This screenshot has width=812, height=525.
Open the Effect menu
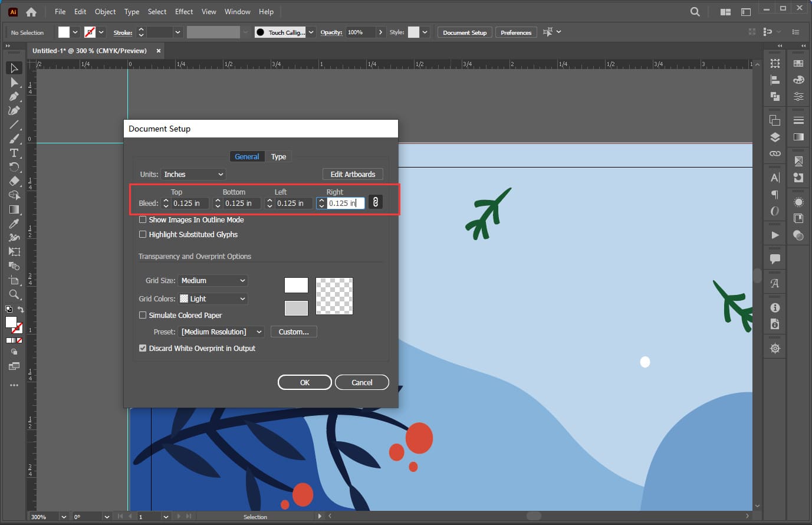pos(184,12)
